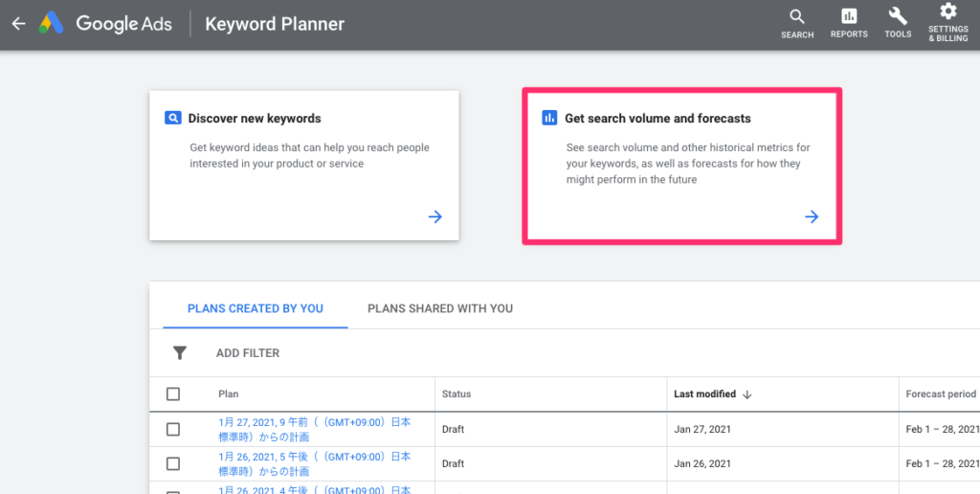Open Settings & Billing gear

[x=948, y=23]
